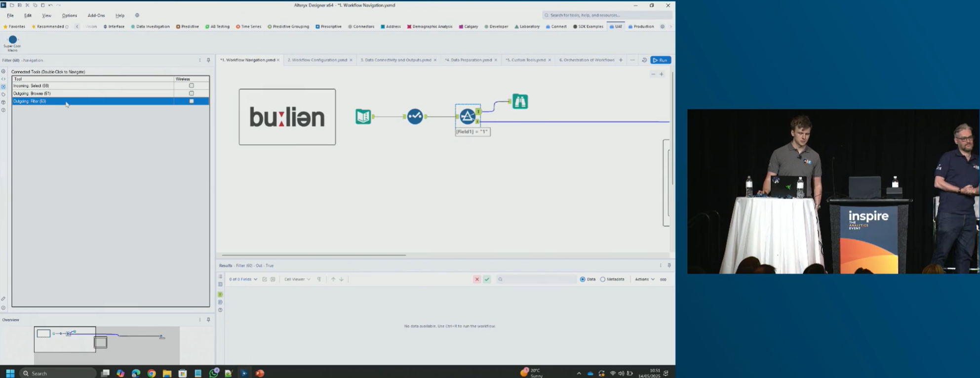Click the canvas horizontal scrollbar

pos(314,255)
